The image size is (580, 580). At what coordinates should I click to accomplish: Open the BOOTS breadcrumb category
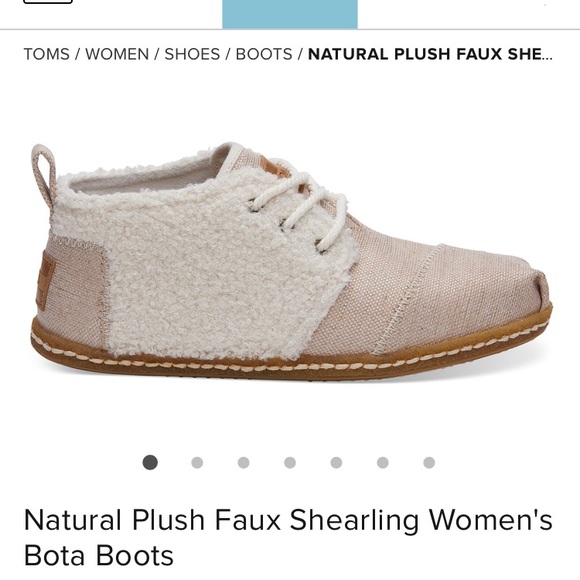coord(264,54)
